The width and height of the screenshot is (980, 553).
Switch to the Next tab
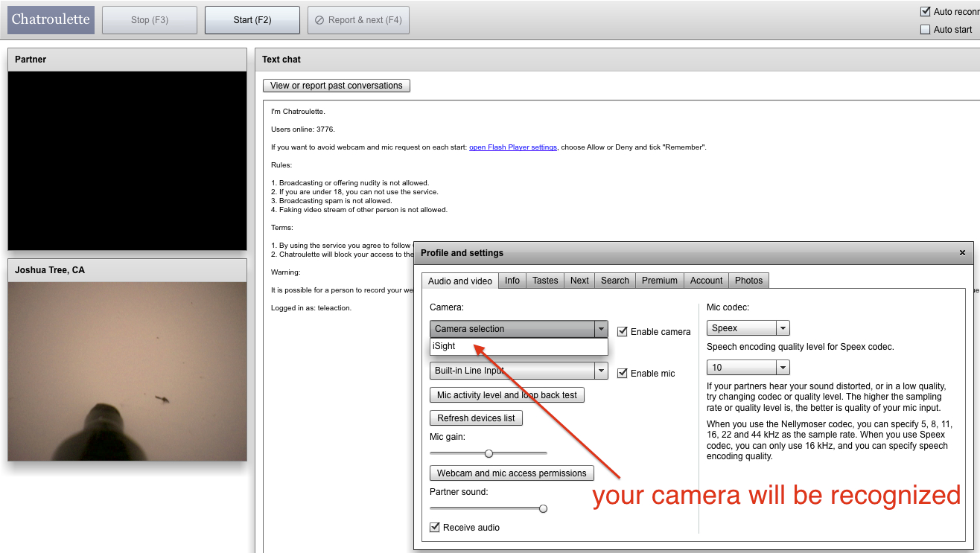pyautogui.click(x=579, y=281)
